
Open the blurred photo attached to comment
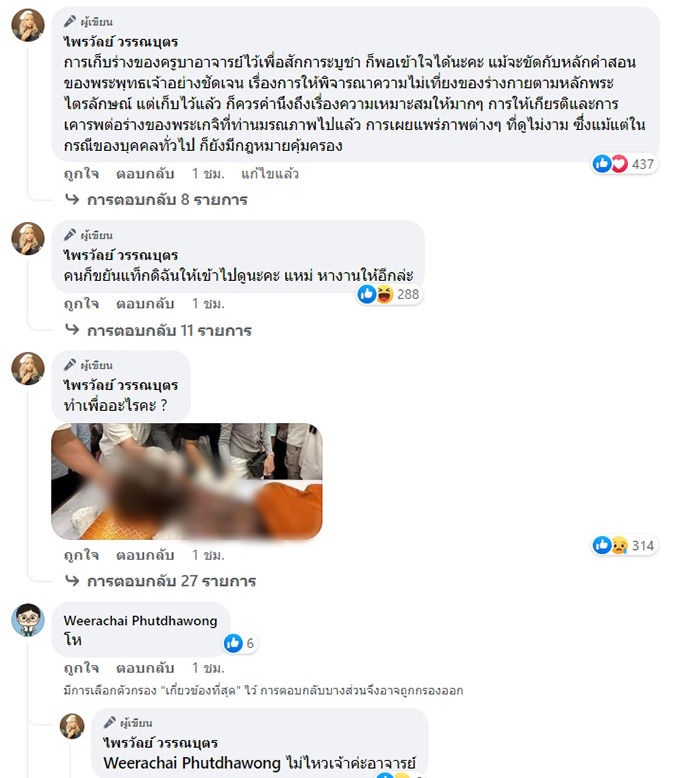pyautogui.click(x=187, y=481)
